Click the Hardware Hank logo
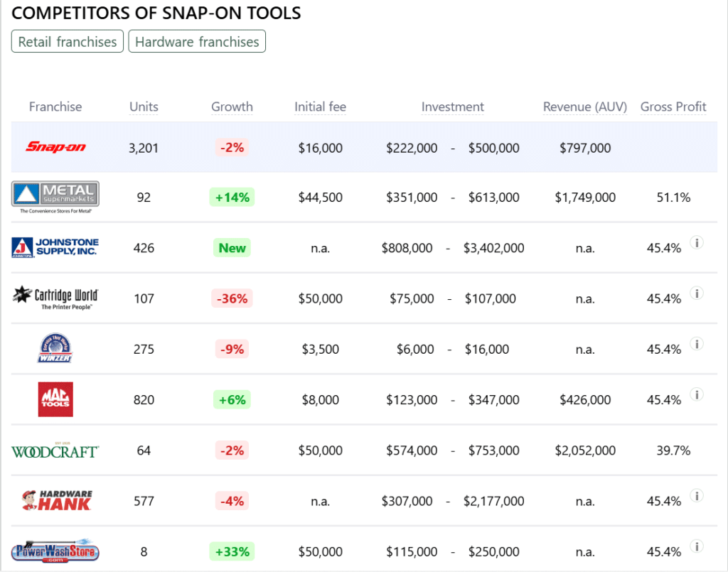This screenshot has width=728, height=572. coord(57,500)
